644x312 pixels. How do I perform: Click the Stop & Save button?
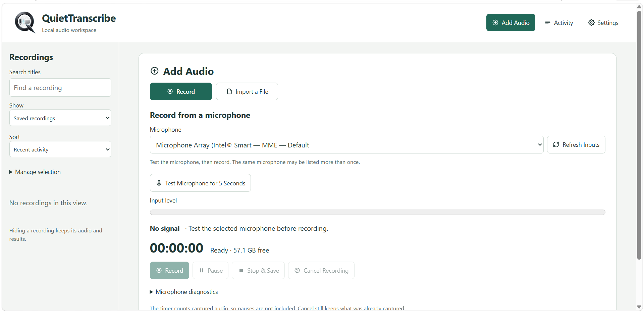point(258,270)
